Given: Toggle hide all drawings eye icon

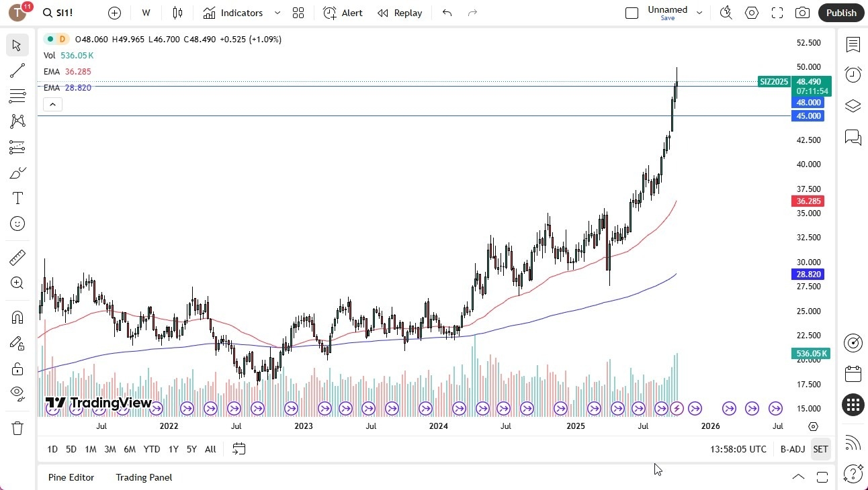Looking at the screenshot, I should (x=17, y=393).
